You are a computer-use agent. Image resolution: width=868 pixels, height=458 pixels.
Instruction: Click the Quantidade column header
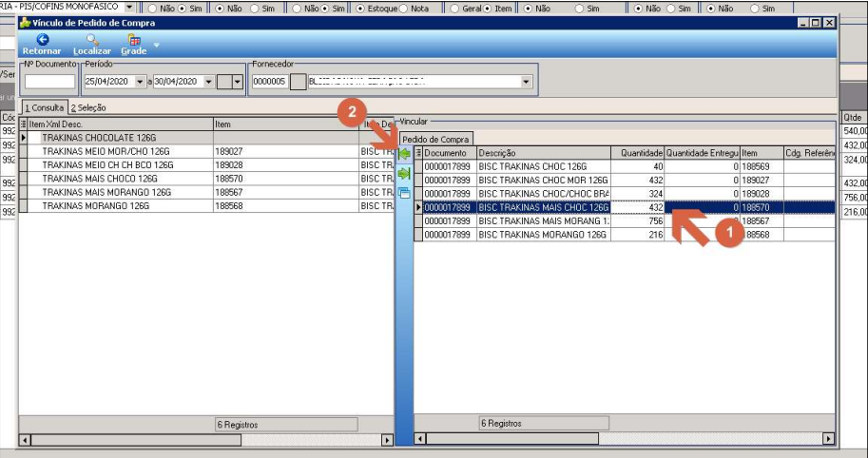pos(638,153)
